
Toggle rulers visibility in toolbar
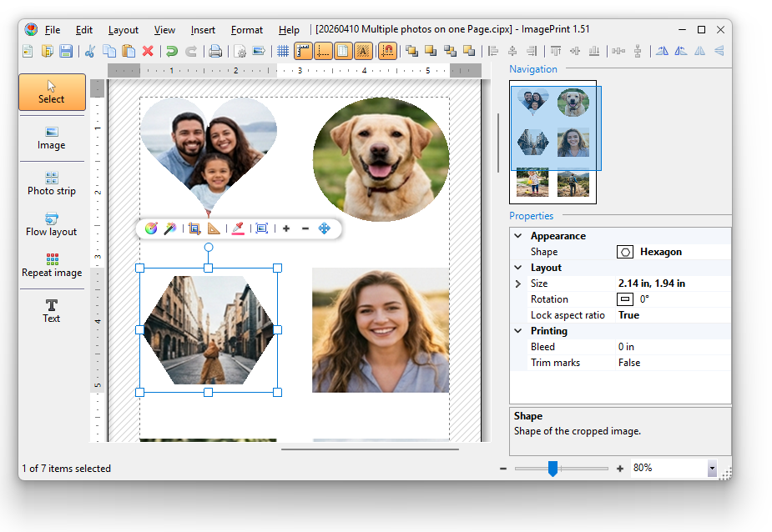(302, 51)
